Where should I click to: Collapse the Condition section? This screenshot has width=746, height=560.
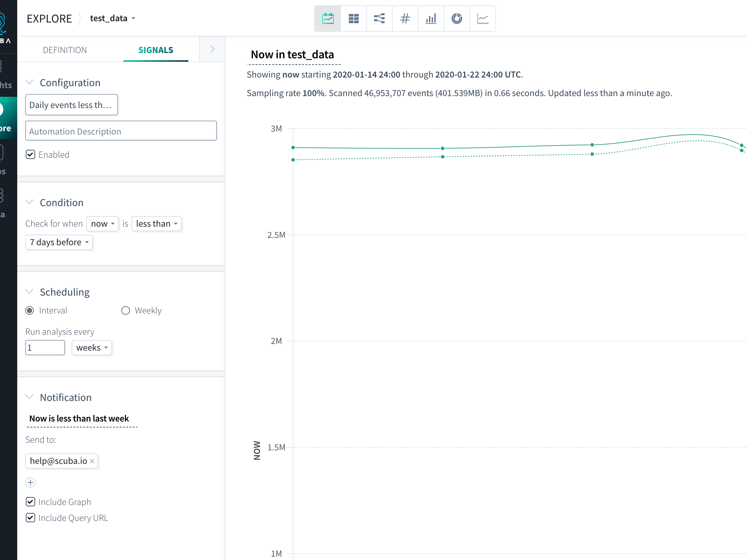[29, 202]
